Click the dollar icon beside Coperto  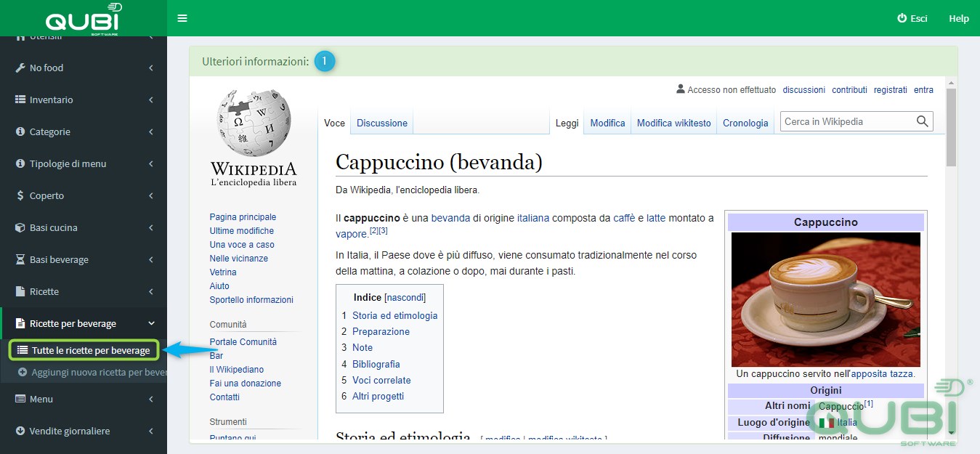pos(20,195)
